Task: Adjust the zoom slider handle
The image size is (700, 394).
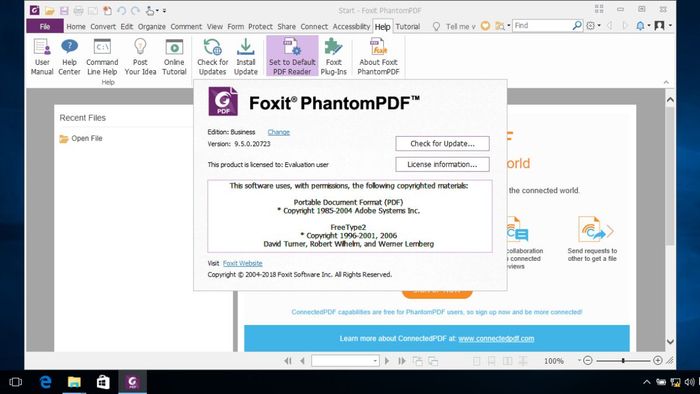Action: tap(623, 360)
